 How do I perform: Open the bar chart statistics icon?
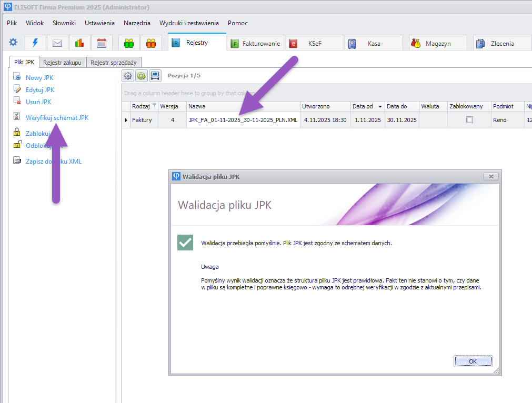tap(79, 43)
